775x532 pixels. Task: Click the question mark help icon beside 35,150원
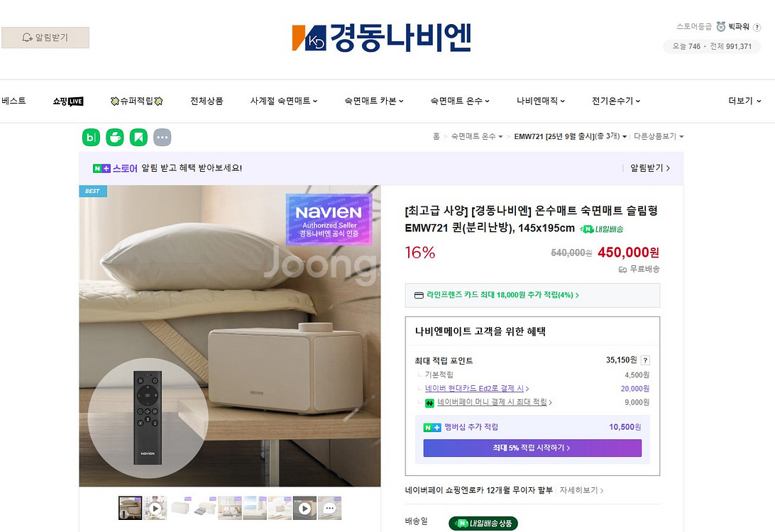click(x=645, y=360)
